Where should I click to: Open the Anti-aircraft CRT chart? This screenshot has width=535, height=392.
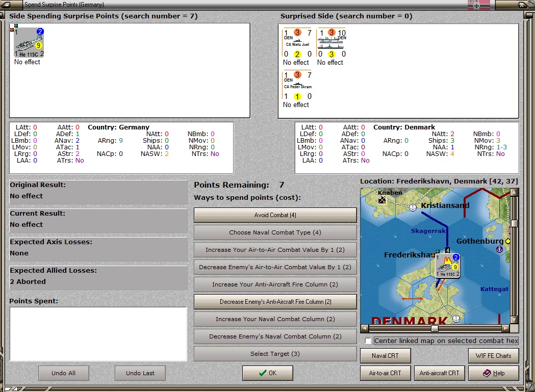tap(439, 373)
